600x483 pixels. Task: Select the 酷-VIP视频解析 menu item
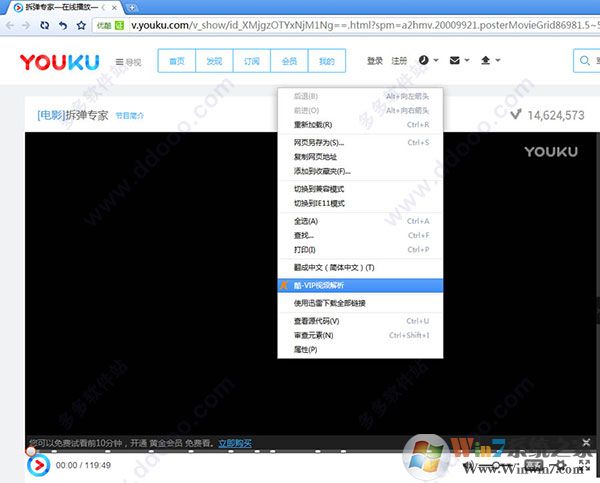tap(360, 285)
